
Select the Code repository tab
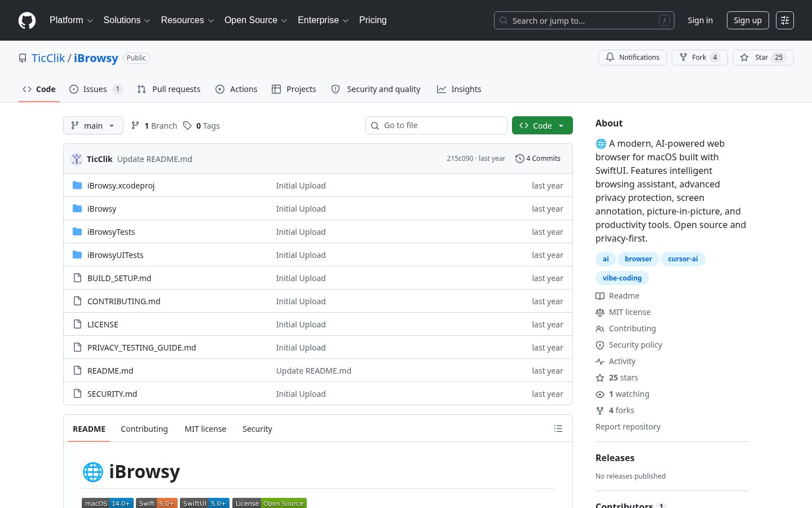[39, 89]
